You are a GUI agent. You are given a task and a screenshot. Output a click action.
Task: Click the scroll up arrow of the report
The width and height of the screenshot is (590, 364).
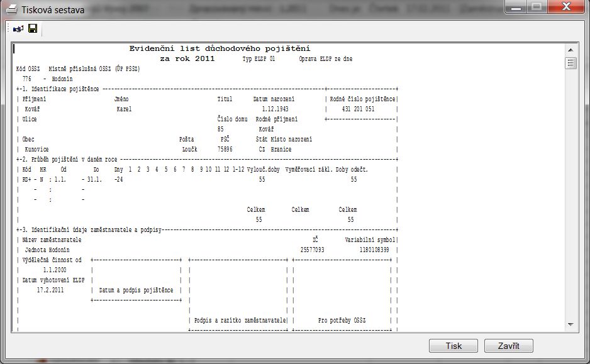(x=571, y=50)
